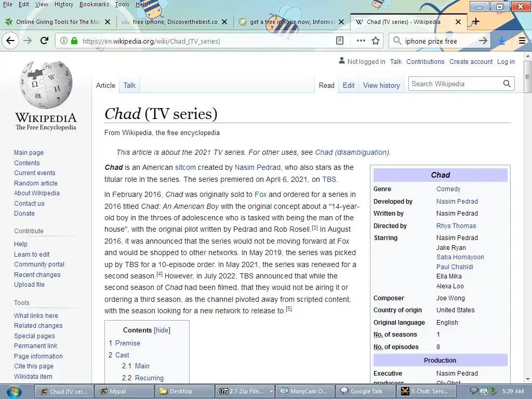Viewport: 532px width, 399px height.
Task: Submit browser search with arrow button
Action: 483,41
